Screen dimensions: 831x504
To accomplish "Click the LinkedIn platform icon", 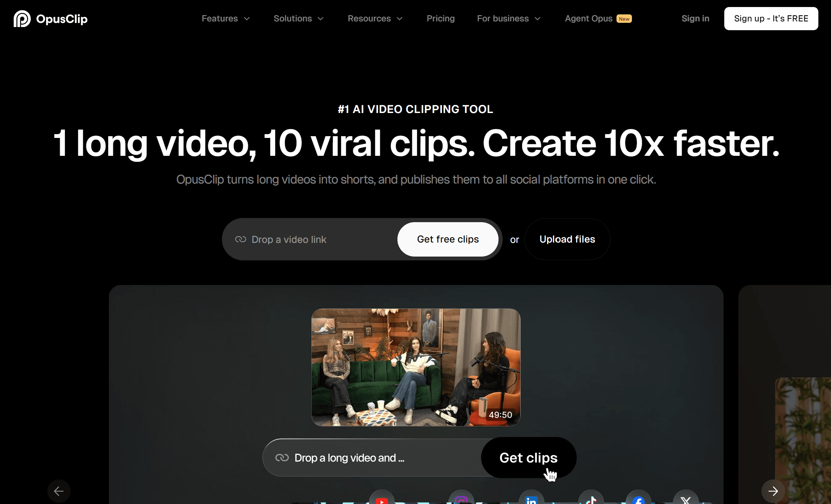I will [x=532, y=500].
